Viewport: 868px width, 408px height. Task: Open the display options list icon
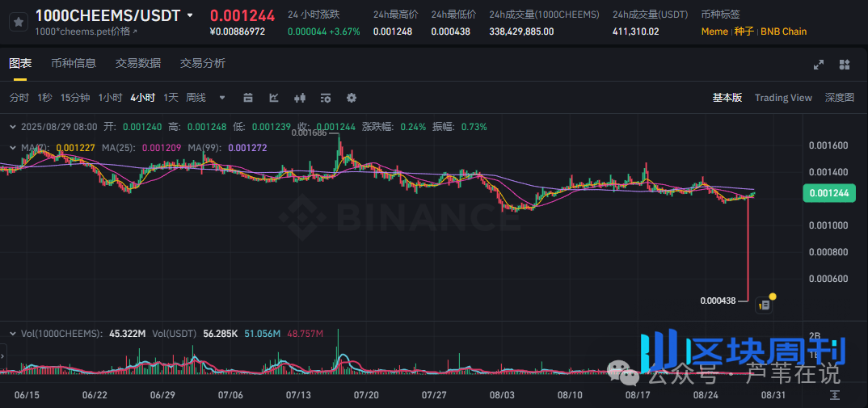(326, 98)
